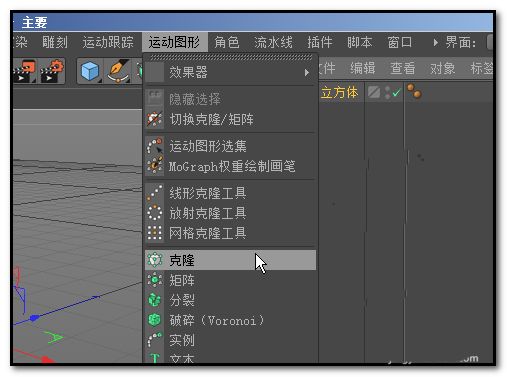Open the 窗口 menu
The width and height of the screenshot is (507, 377).
[399, 42]
